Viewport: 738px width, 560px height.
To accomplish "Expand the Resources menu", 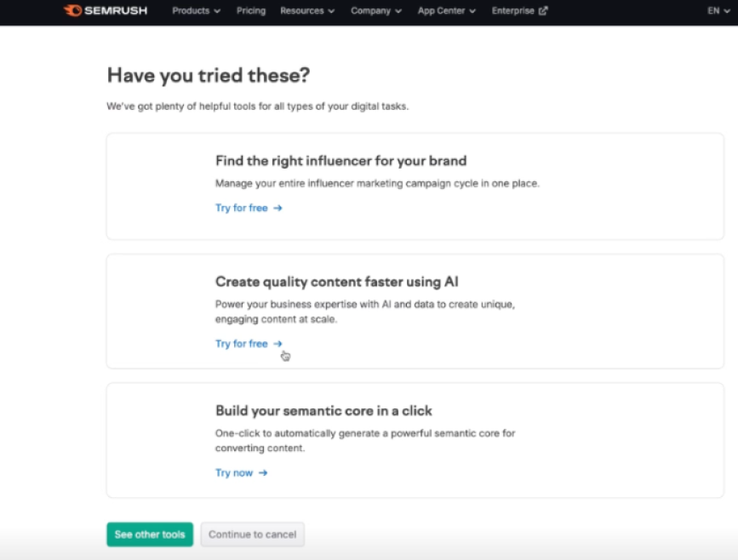I will tap(307, 11).
